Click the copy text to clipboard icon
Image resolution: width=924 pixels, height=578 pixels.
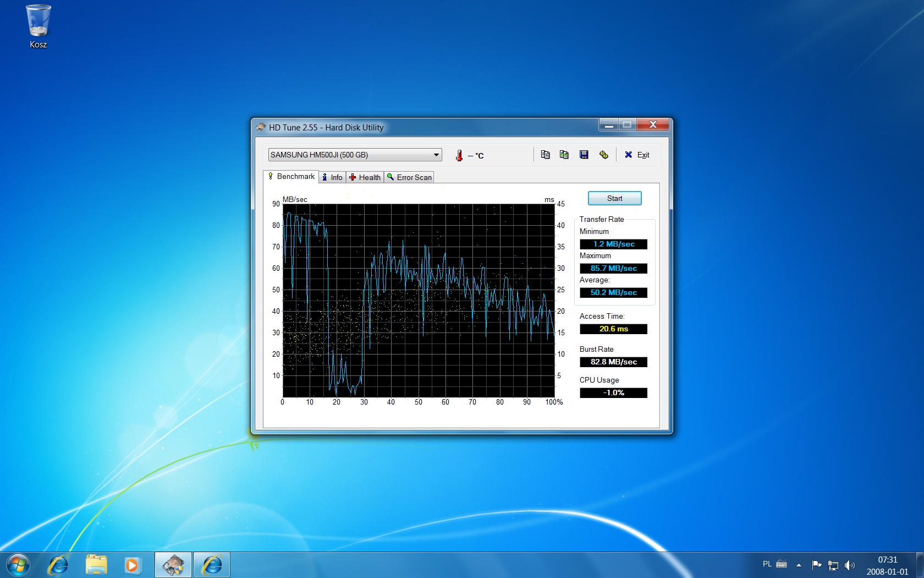pyautogui.click(x=545, y=155)
